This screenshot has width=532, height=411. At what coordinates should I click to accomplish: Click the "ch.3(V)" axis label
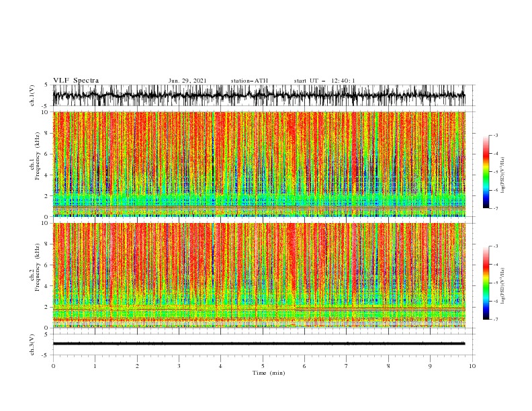click(32, 345)
